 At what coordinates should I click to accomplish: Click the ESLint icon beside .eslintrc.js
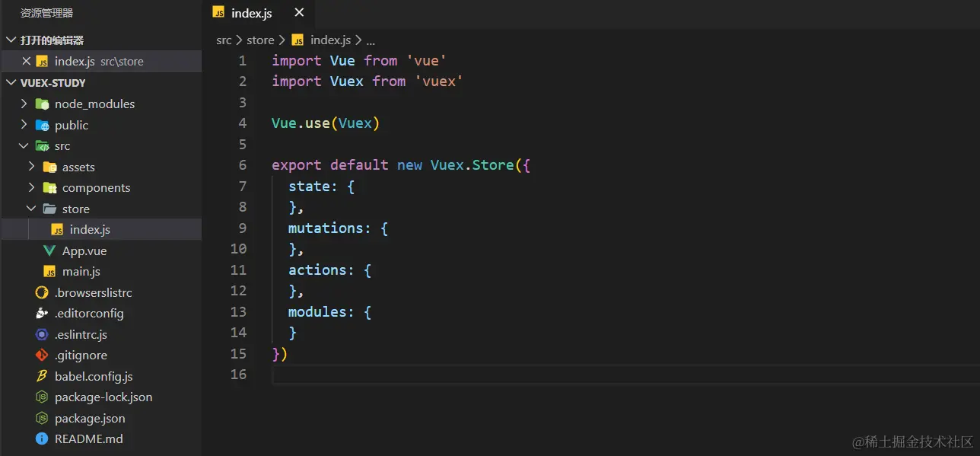click(x=42, y=334)
